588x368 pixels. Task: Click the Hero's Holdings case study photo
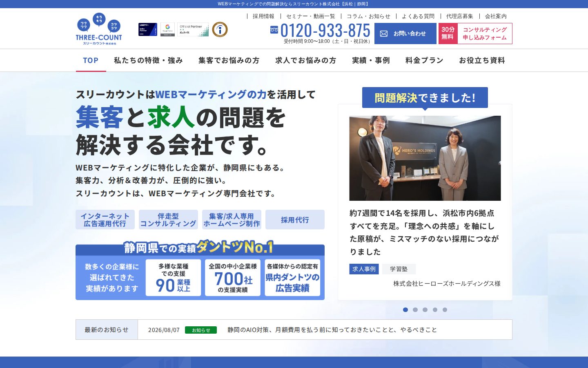(x=425, y=158)
